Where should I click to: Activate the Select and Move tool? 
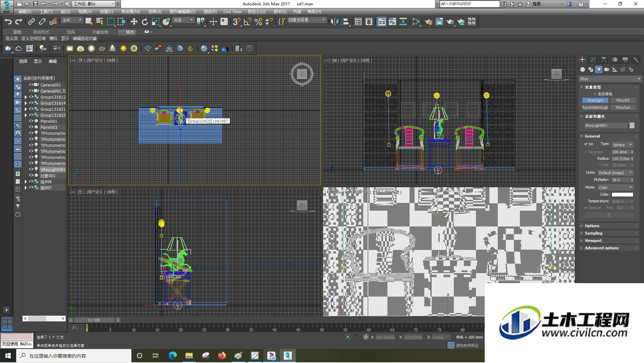(134, 22)
